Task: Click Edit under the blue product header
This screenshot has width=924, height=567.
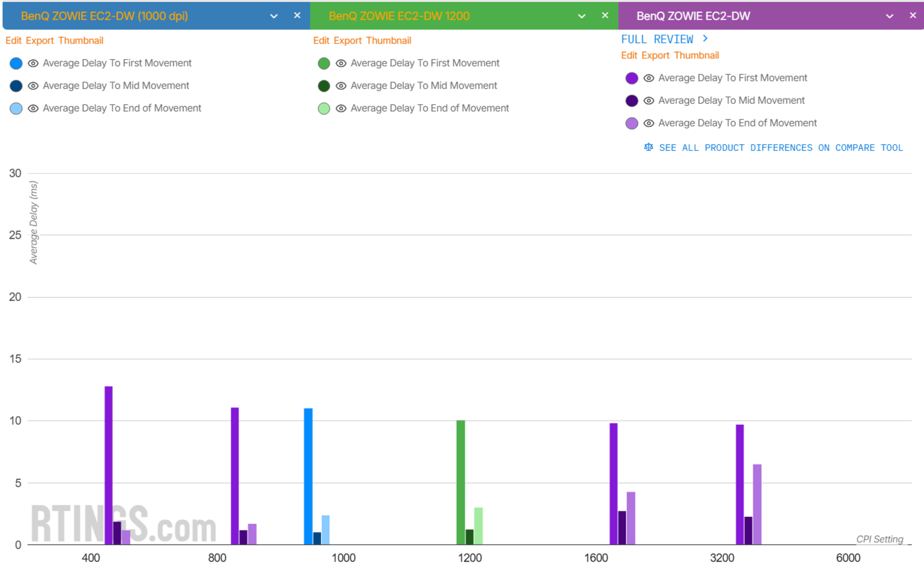Action: (x=13, y=40)
